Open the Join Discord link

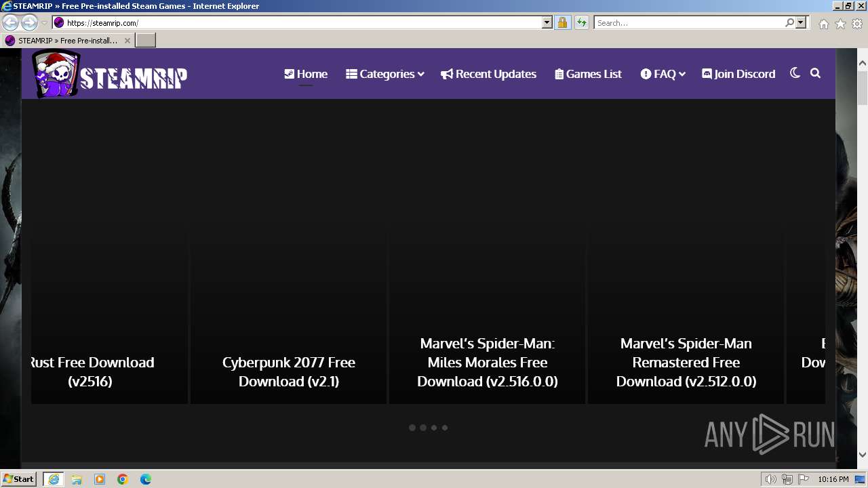738,74
